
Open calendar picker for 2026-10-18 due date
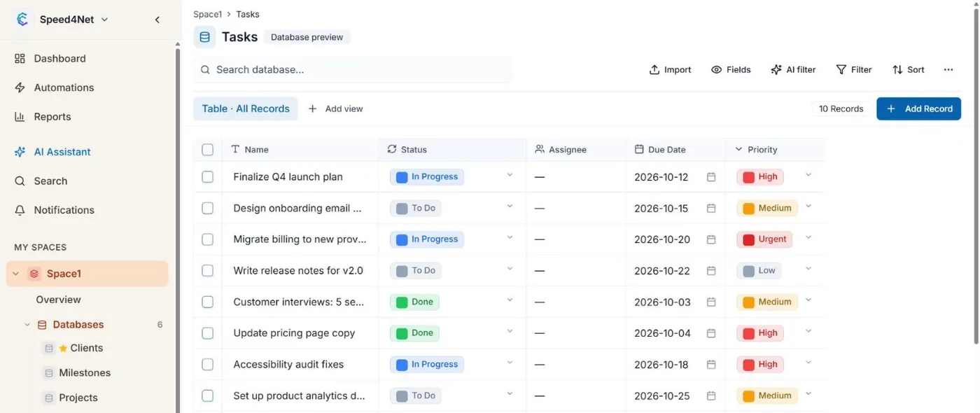click(711, 365)
